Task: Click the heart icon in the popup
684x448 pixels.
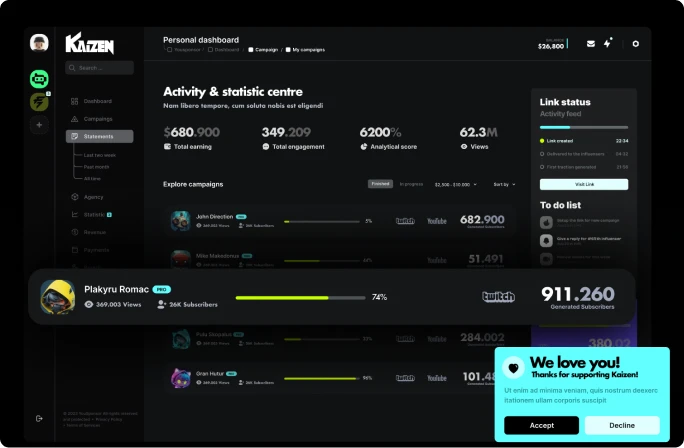Action: pos(513,368)
